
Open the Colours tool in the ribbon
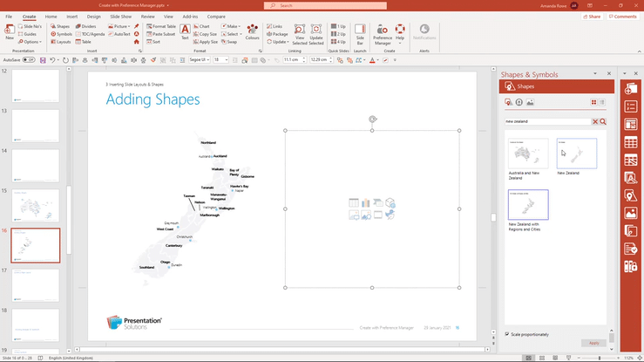click(x=252, y=32)
